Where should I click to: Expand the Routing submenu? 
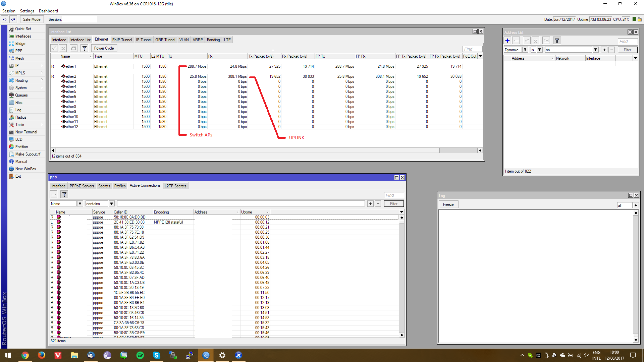click(26, 80)
